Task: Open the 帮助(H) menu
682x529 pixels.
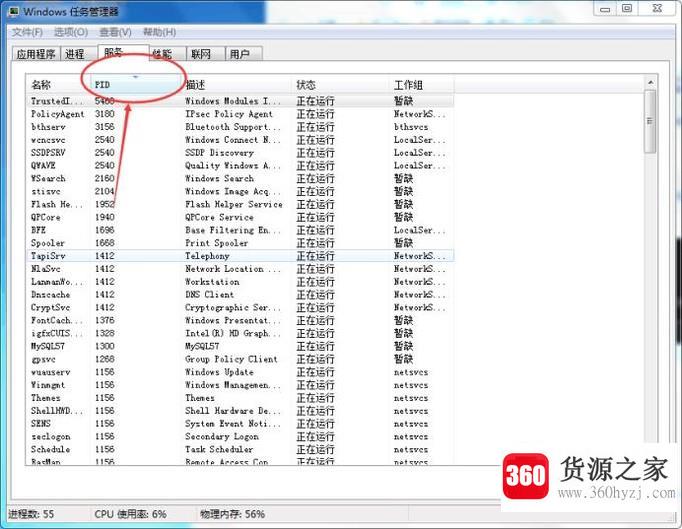Action: [x=160, y=32]
